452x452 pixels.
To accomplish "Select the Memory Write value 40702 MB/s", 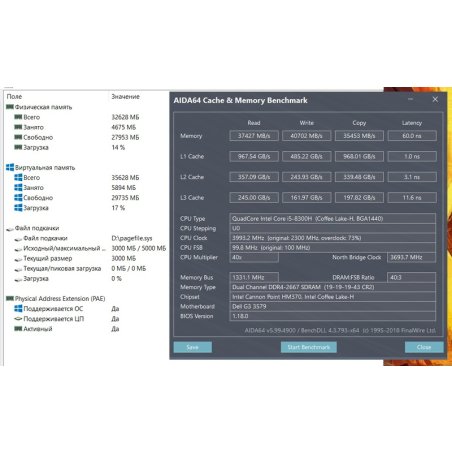I will tap(307, 136).
